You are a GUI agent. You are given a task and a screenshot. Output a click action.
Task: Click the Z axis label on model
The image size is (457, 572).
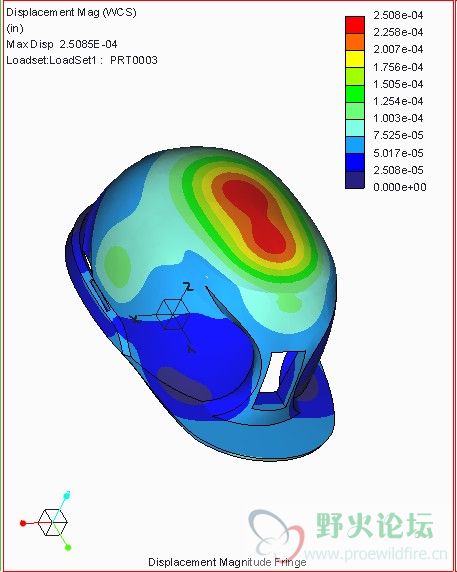[x=188, y=287]
